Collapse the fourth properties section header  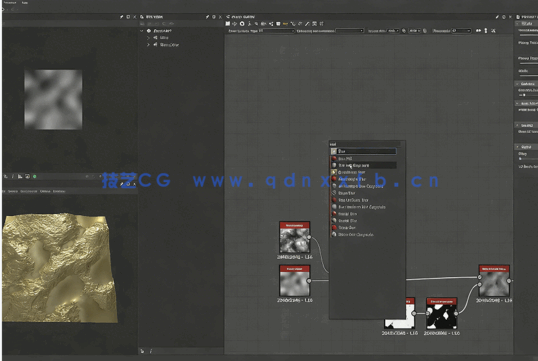(517, 125)
